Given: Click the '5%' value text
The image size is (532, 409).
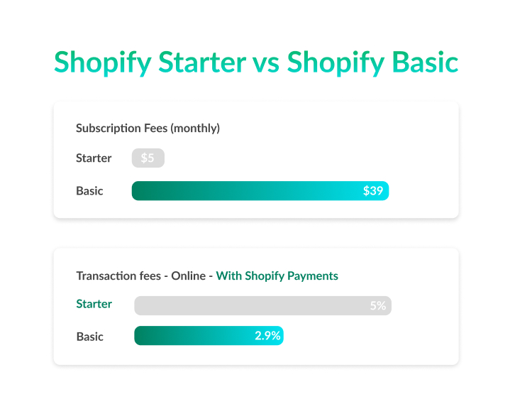Looking at the screenshot, I should point(377,306).
